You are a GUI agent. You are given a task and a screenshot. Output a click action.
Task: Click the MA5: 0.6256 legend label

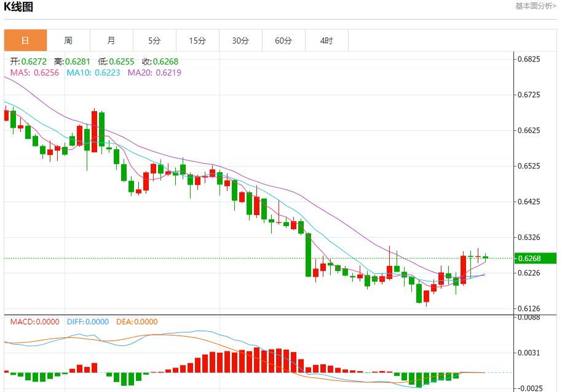34,73
